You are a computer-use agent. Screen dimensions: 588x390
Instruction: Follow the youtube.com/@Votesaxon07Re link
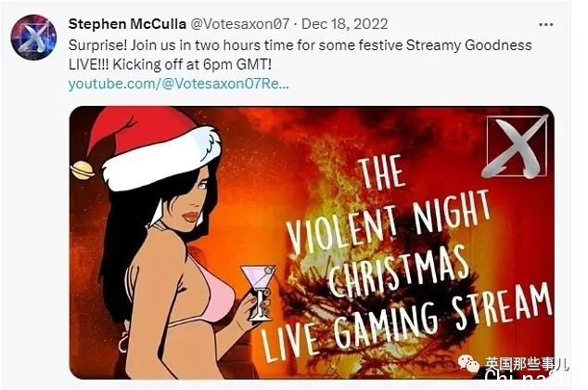pyautogui.click(x=178, y=84)
